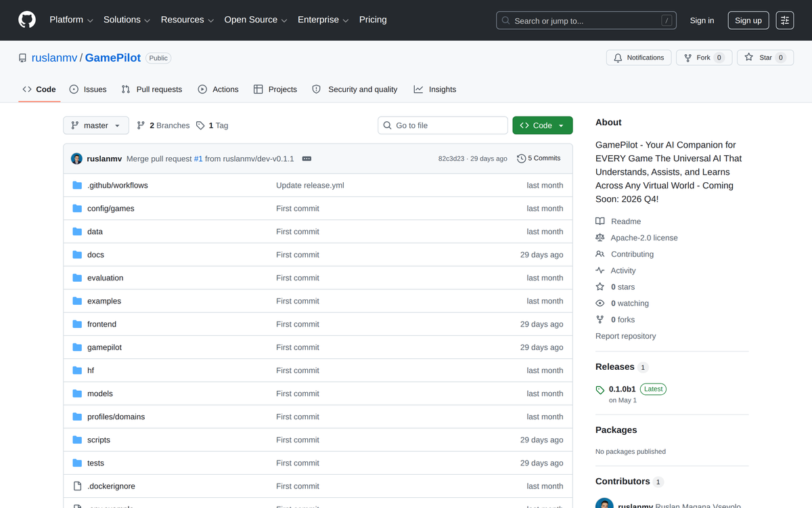
Task: Open the Security and quality tab
Action: coord(355,89)
